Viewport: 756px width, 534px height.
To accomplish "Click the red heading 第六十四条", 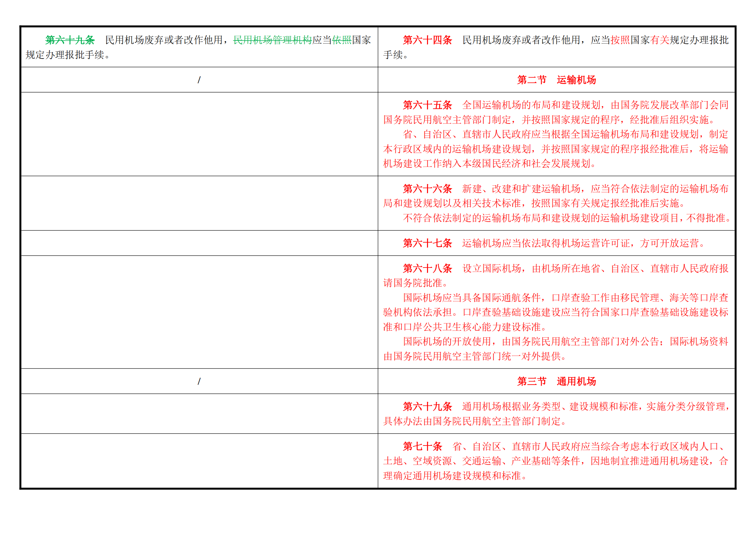I will tap(427, 40).
